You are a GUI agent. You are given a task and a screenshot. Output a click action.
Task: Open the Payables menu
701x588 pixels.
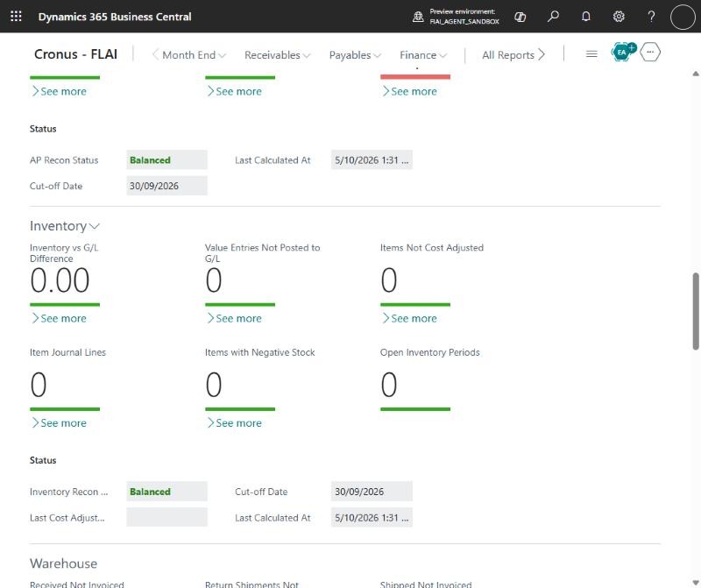(355, 55)
